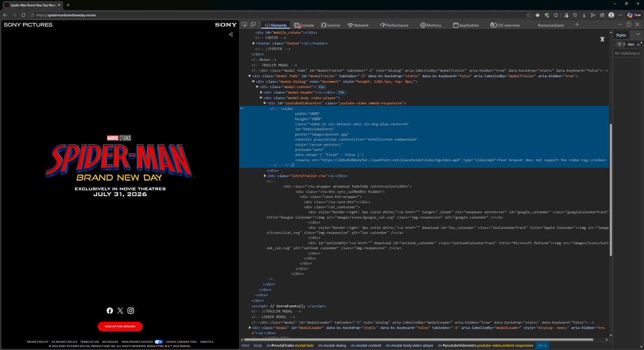
Task: Open the Privacy Policy footer link
Action: click(x=38, y=342)
